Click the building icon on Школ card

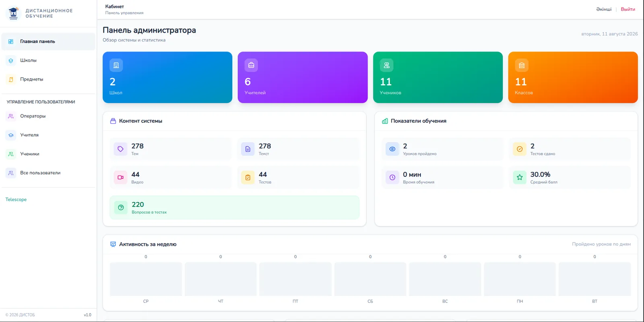(116, 65)
